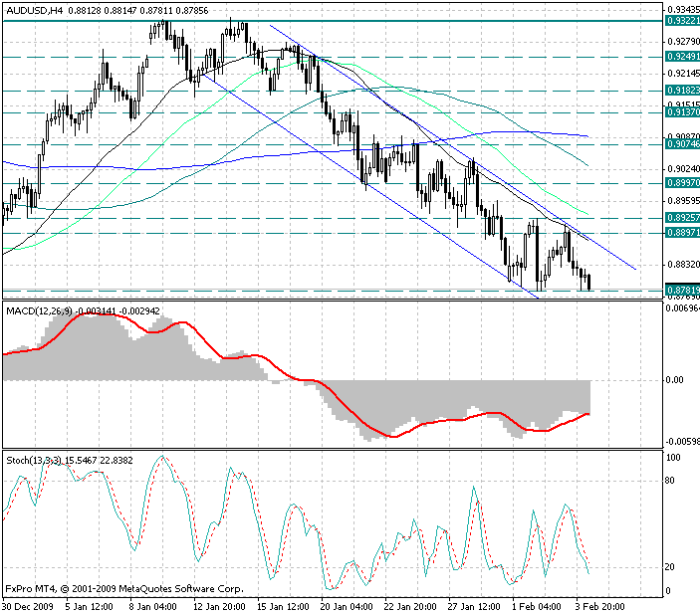Image resolution: width=700 pixels, height=614 pixels.
Task: Click the Stochastic 20 level scale value
Action: [x=670, y=567]
